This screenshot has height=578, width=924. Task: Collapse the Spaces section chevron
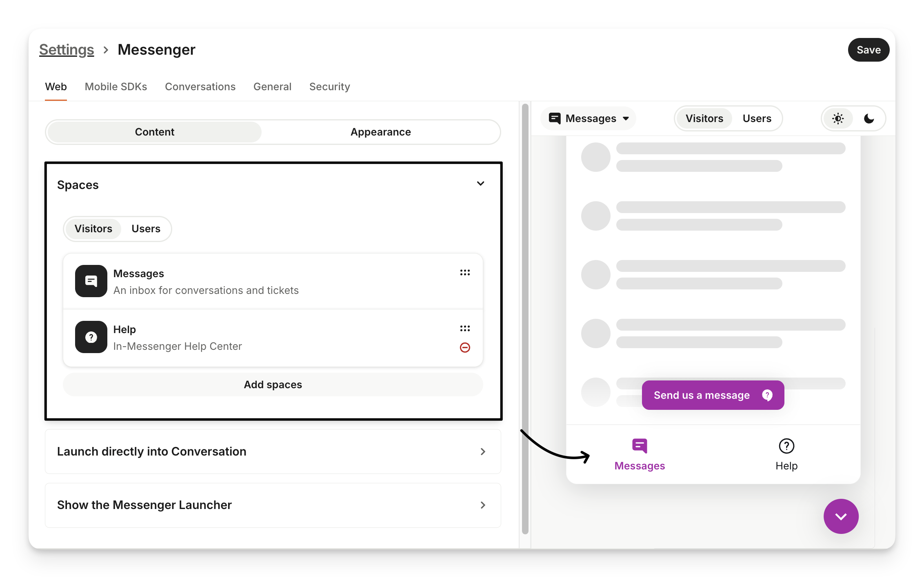[x=480, y=184]
